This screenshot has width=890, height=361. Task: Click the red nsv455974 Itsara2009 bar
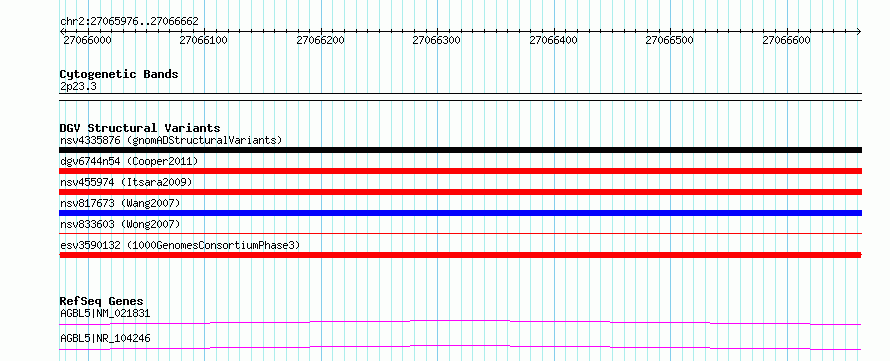pyautogui.click(x=460, y=192)
